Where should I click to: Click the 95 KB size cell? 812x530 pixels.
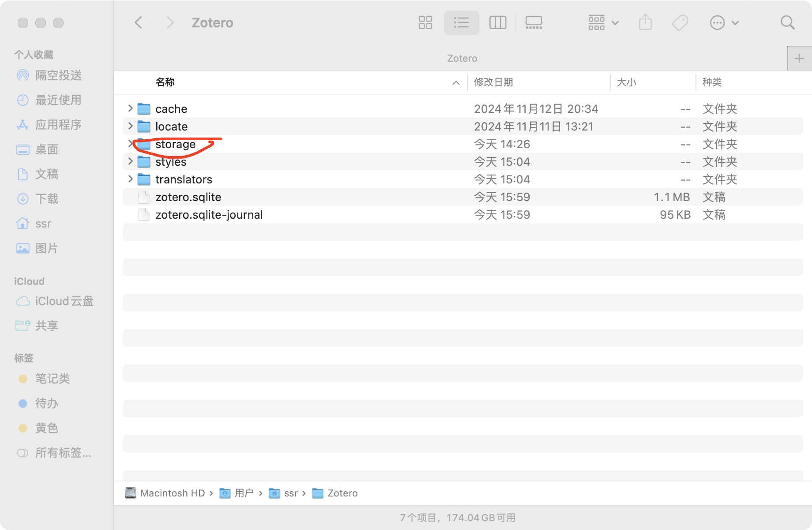tap(675, 215)
